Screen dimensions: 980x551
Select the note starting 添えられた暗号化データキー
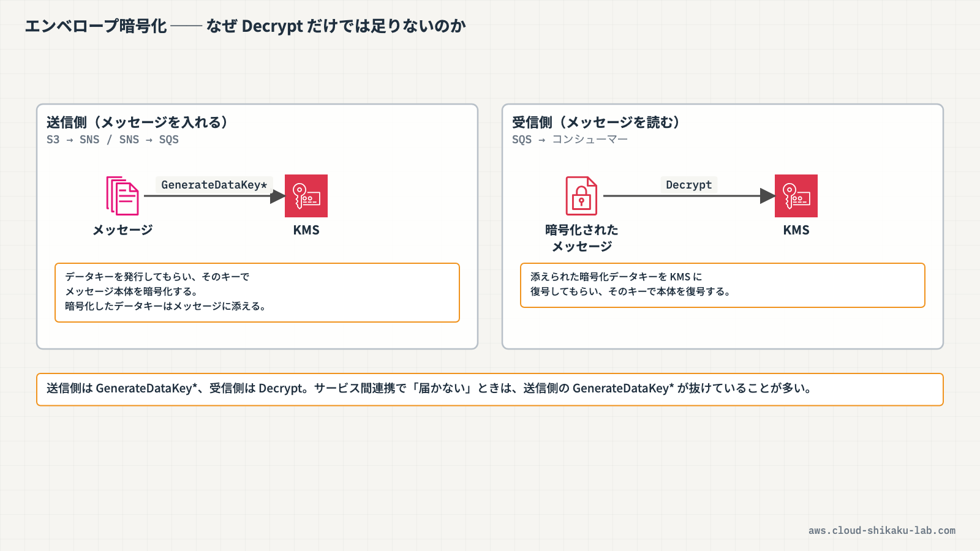click(x=723, y=285)
